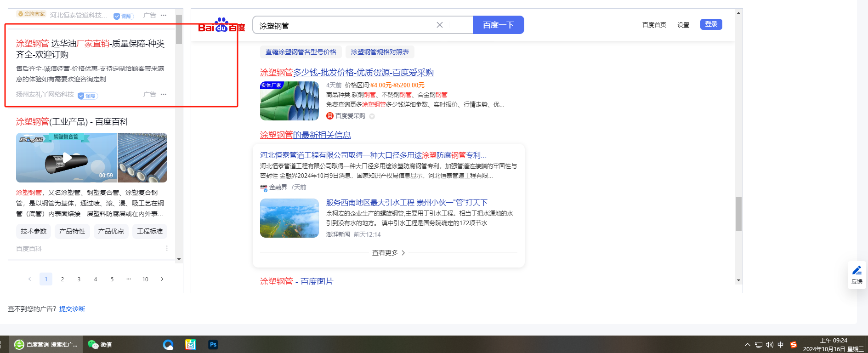Click the main page vertical scrollbar thumb
Screen dimensions: 868x353
pos(738,214)
